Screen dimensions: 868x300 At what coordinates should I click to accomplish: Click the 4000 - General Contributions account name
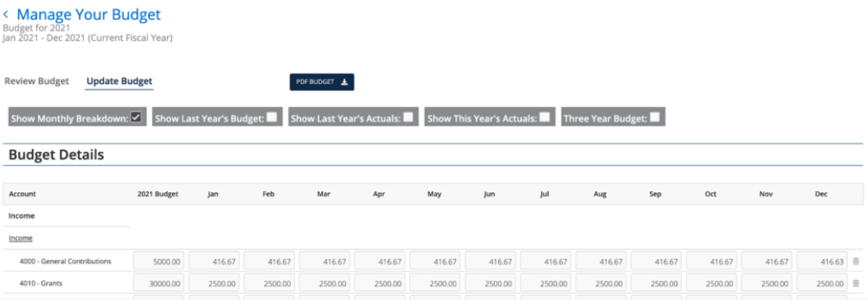(x=65, y=261)
